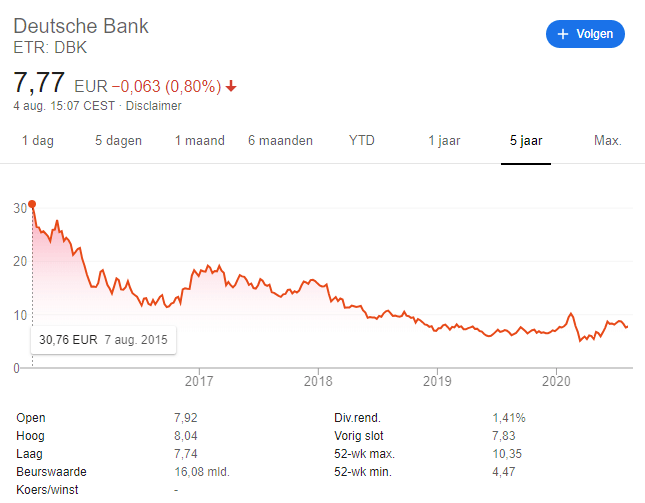Follow Deutsche Bank with Volgen button
The height and width of the screenshot is (503, 645).
(x=585, y=34)
